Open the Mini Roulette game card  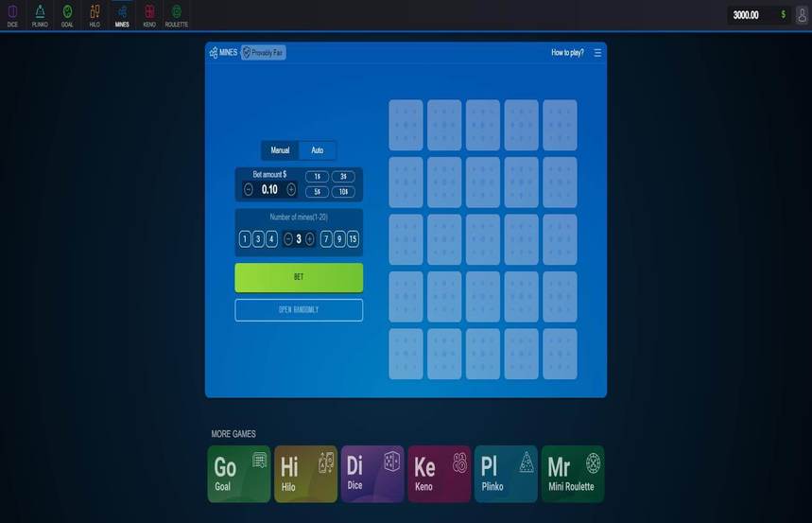pos(573,474)
